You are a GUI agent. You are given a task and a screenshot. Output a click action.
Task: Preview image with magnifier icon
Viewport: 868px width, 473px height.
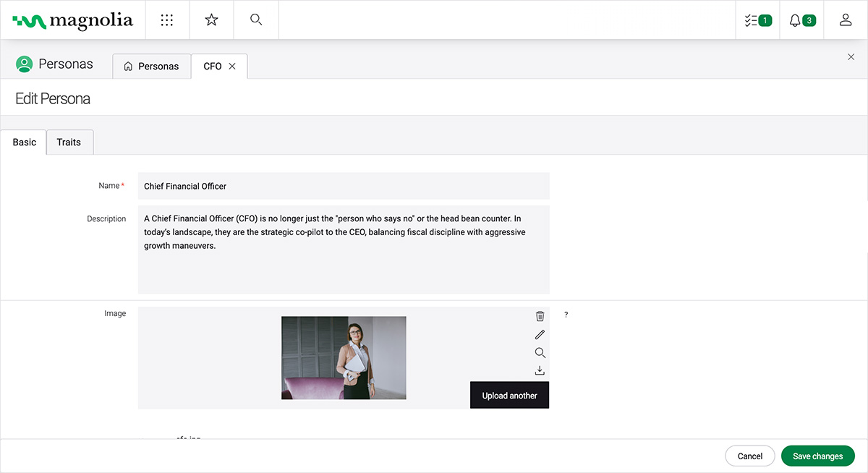tap(540, 353)
